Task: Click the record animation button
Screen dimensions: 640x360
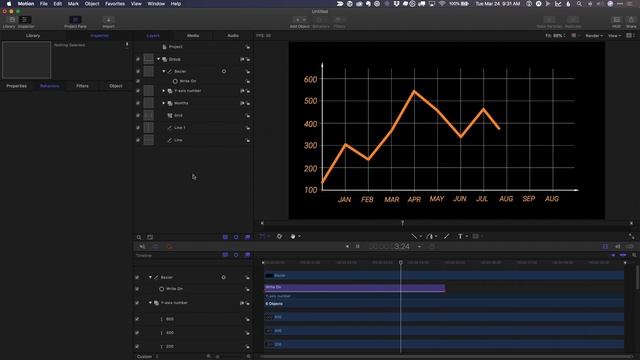Action: point(170,247)
